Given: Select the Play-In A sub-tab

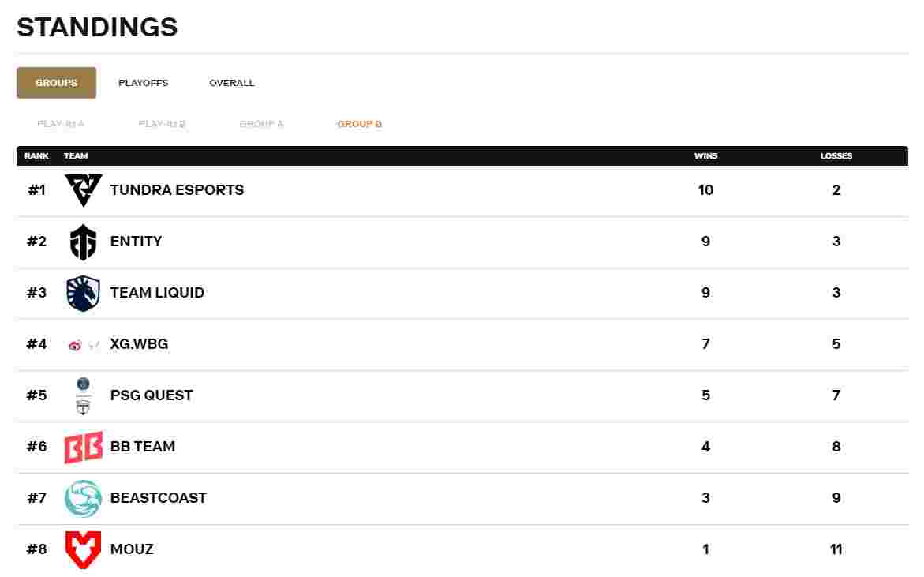Looking at the screenshot, I should [61, 124].
